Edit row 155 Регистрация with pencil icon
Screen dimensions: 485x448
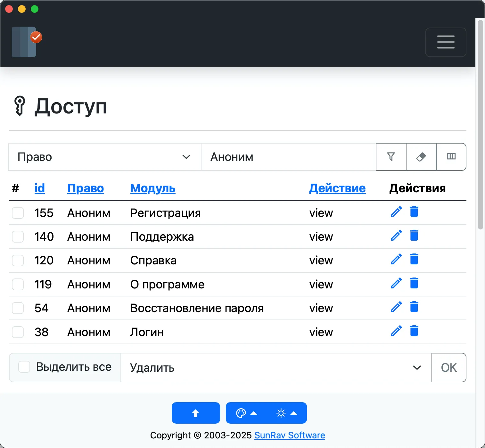396,212
